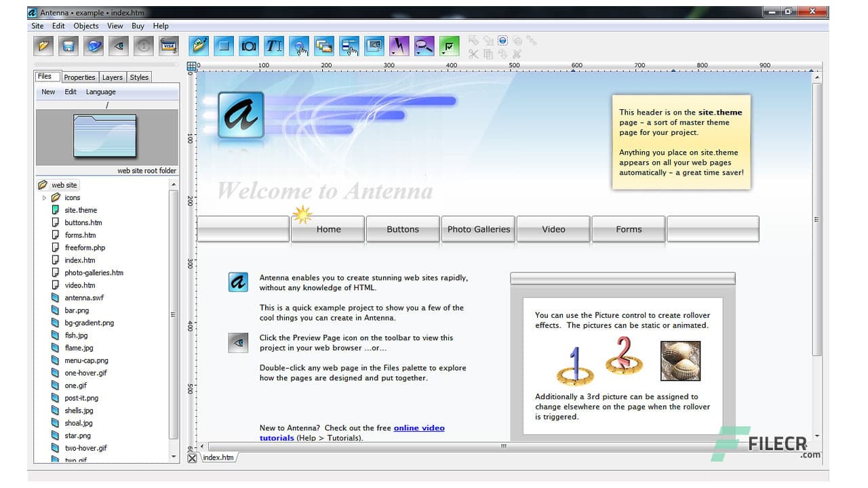Select the Text control tool
Image resolution: width=868 pixels, height=488 pixels.
point(274,45)
